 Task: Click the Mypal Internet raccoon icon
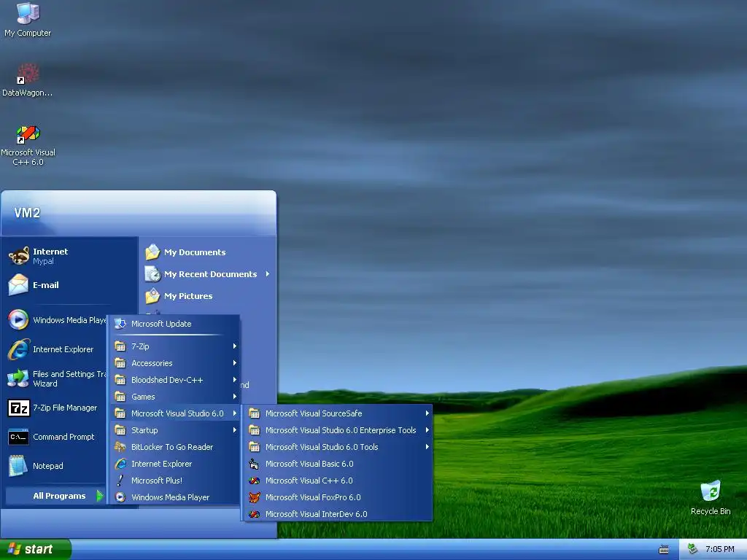(x=18, y=256)
